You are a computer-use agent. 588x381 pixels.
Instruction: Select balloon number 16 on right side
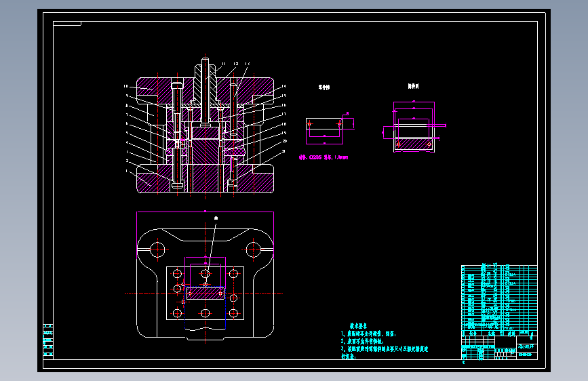click(284, 105)
